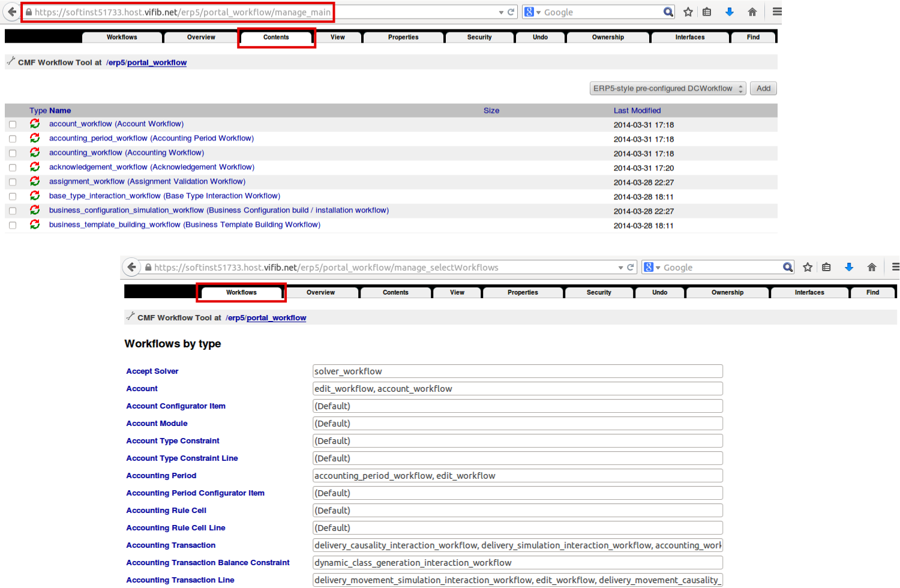The width and height of the screenshot is (900, 588).
Task: Open the acknowledgement_workflow link
Action: [x=152, y=167]
